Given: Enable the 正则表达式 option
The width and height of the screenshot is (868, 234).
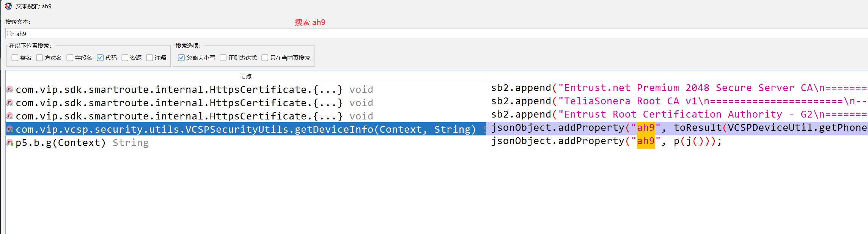Looking at the screenshot, I should pos(223,58).
